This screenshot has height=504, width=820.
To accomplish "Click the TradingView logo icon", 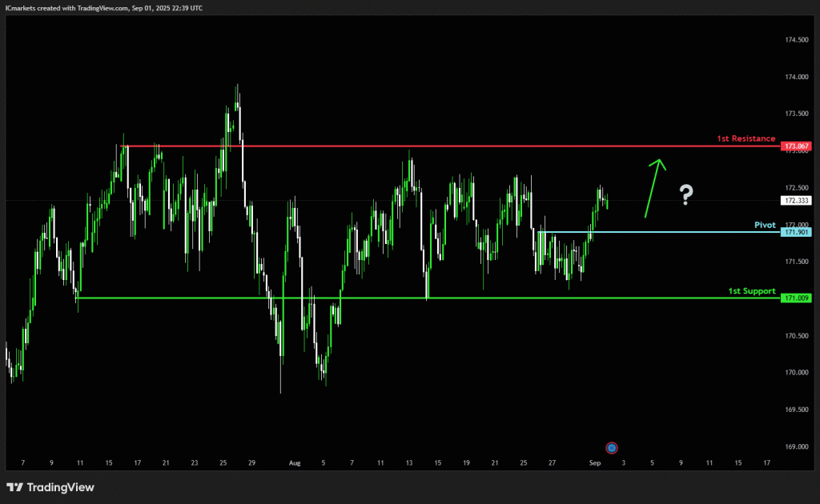I will [14, 487].
